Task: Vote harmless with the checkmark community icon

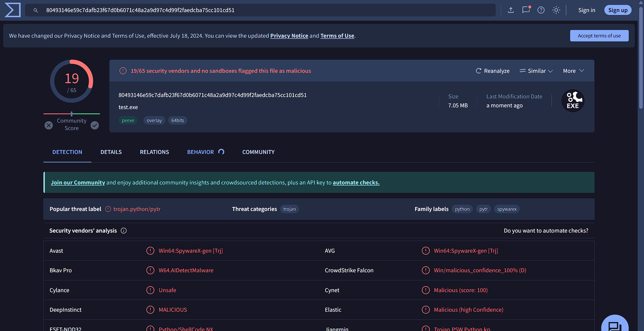Action: 95,125
